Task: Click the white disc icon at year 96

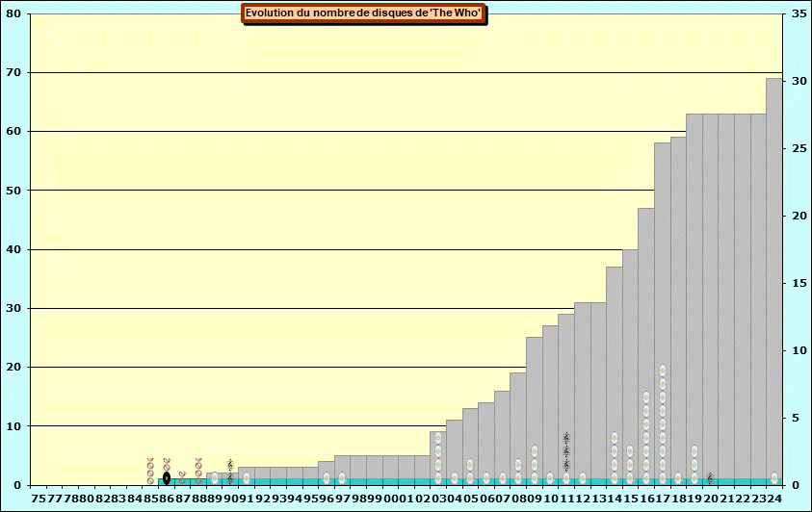Action: click(327, 478)
